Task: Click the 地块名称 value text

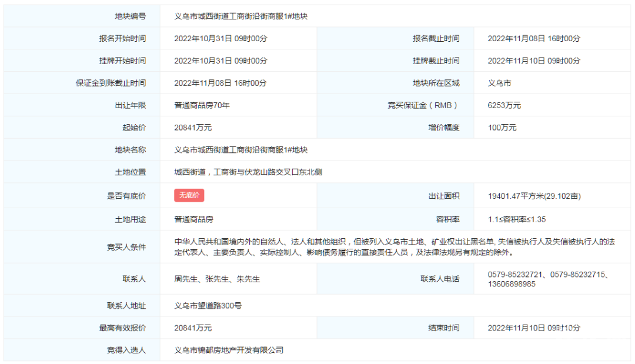Action: click(240, 150)
